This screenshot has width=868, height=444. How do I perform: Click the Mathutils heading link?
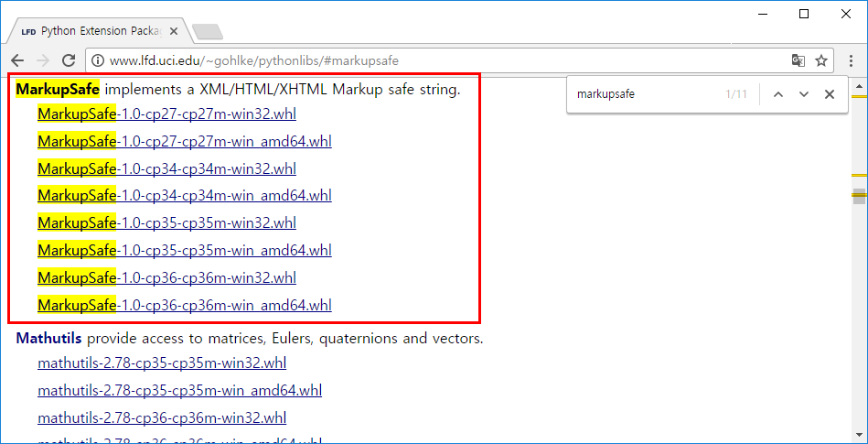coord(49,338)
